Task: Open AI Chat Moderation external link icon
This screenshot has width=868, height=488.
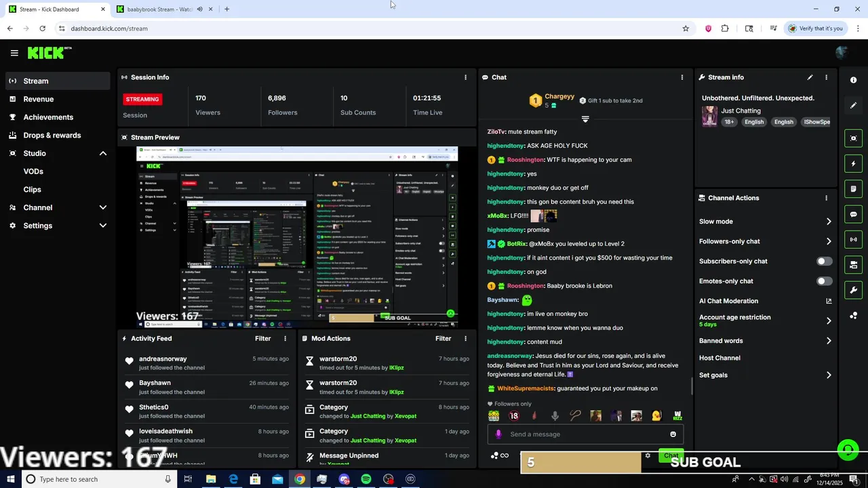Action: click(x=829, y=301)
